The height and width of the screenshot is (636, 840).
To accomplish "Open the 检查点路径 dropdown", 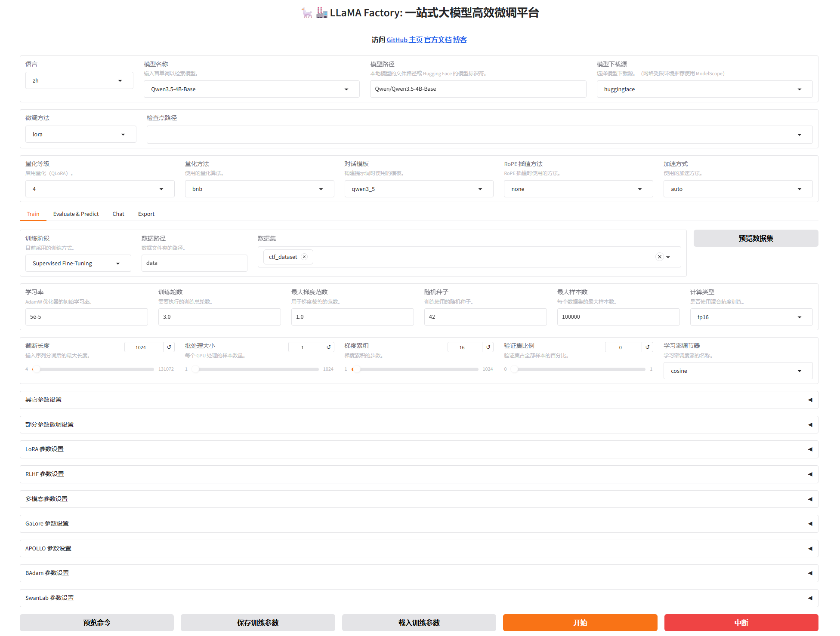I will pyautogui.click(x=479, y=135).
